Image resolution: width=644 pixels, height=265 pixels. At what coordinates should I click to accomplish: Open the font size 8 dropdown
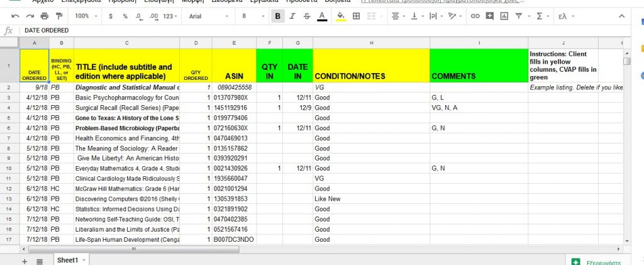pos(253,16)
